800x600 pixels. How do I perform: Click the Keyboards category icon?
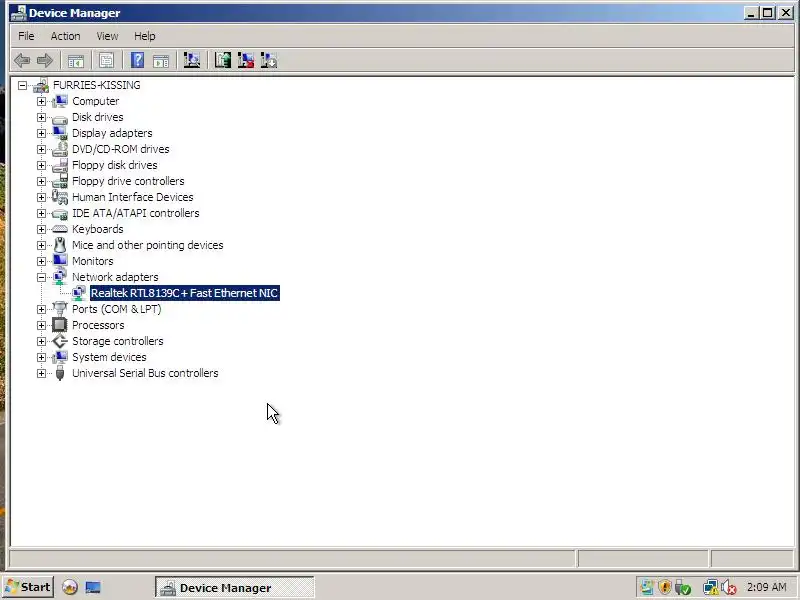tap(60, 229)
